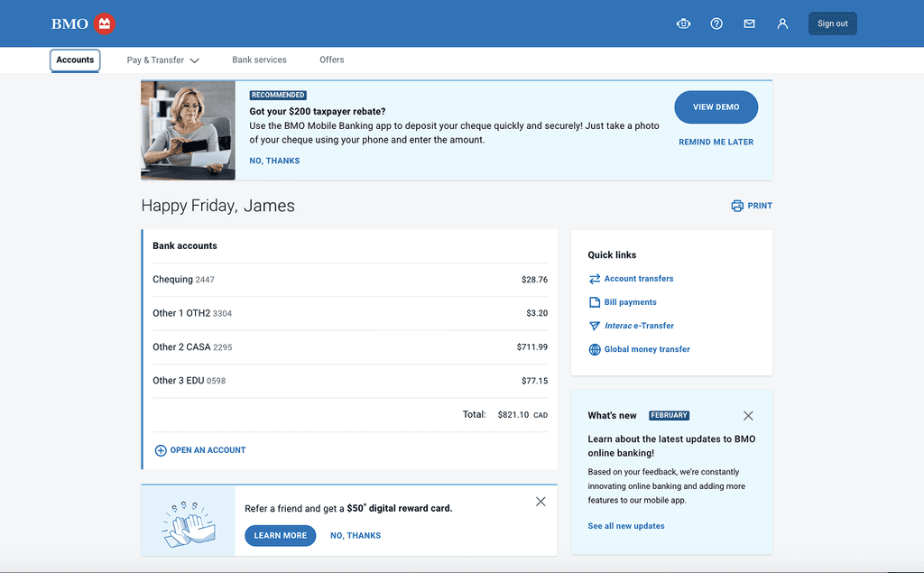The height and width of the screenshot is (573, 924).
Task: Click the VIEW DEMO button
Action: [716, 106]
